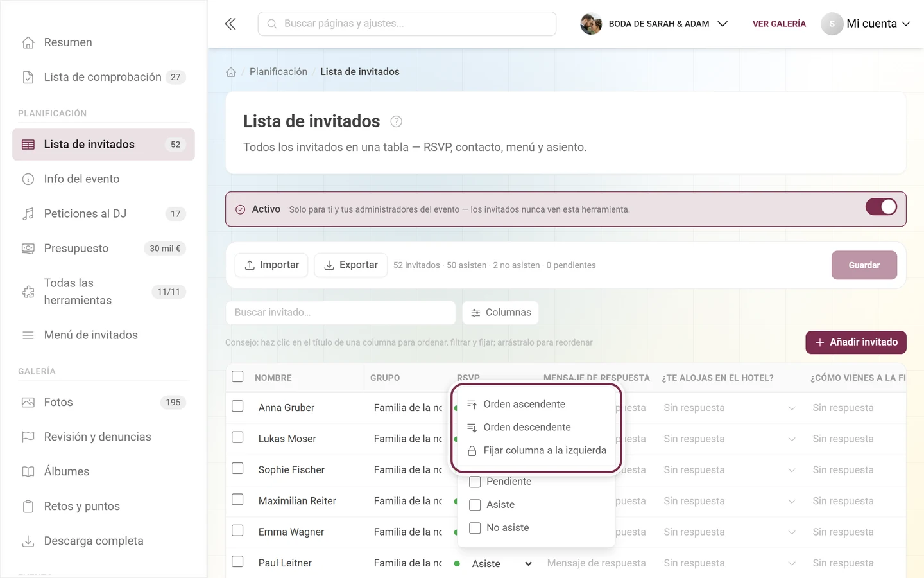924x578 pixels.
Task: Collapse sidebar with double chevron icon
Action: click(230, 24)
